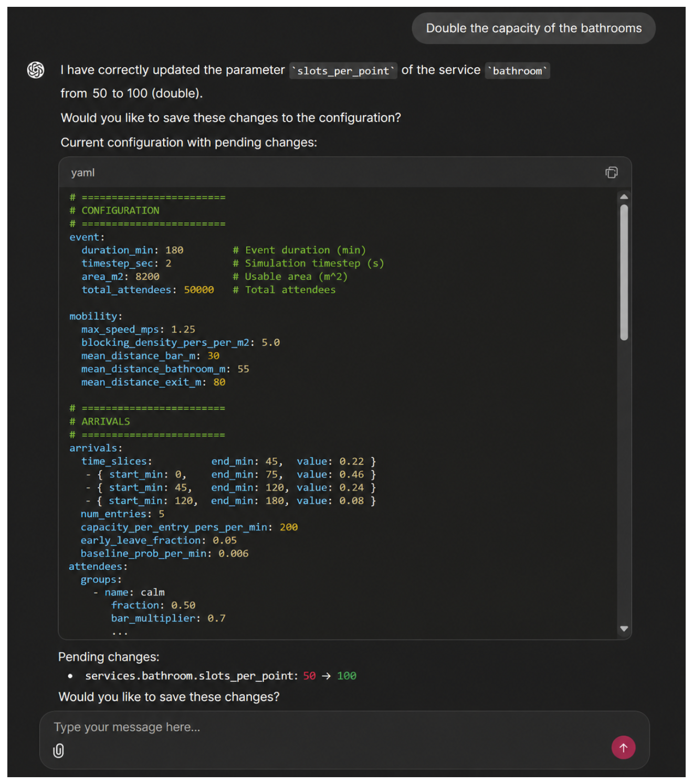Copy the yaml code block
The height and width of the screenshot is (784, 693).
click(x=611, y=173)
